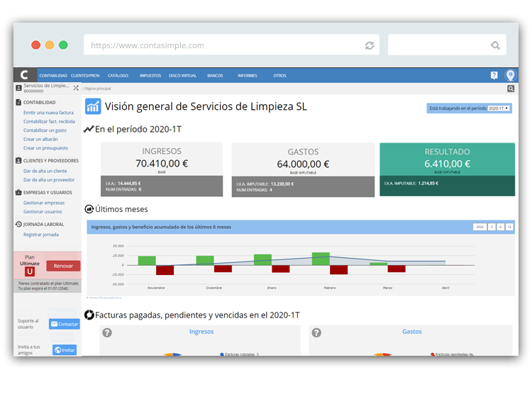This screenshot has height=394, width=532.
Task: Click the Invitar friends button
Action: (x=65, y=350)
